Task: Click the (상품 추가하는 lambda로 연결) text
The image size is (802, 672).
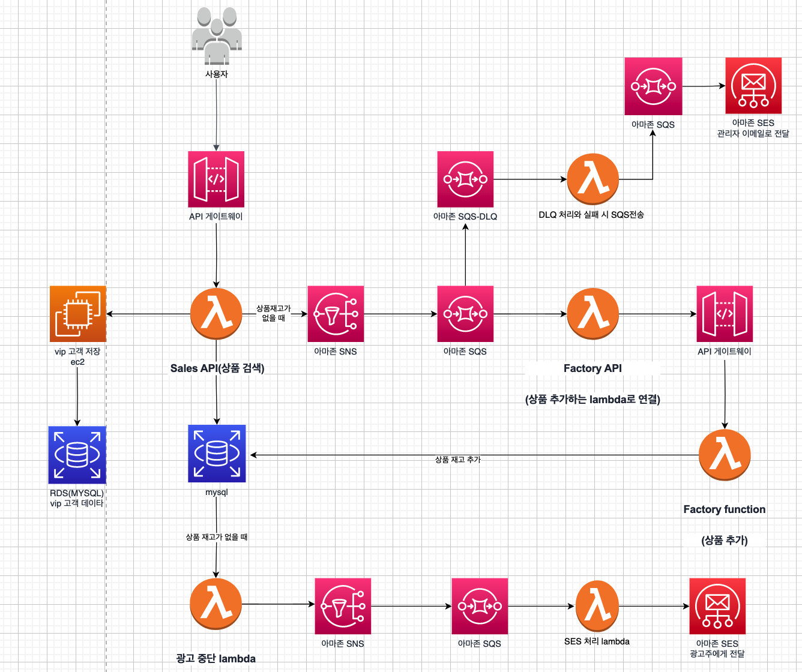Action: click(592, 400)
